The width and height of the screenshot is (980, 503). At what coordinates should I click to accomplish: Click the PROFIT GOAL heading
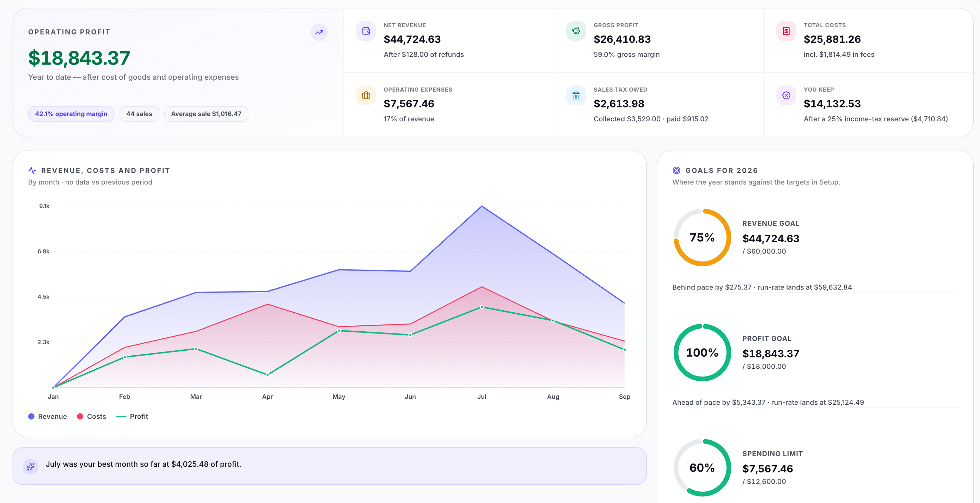tap(767, 339)
